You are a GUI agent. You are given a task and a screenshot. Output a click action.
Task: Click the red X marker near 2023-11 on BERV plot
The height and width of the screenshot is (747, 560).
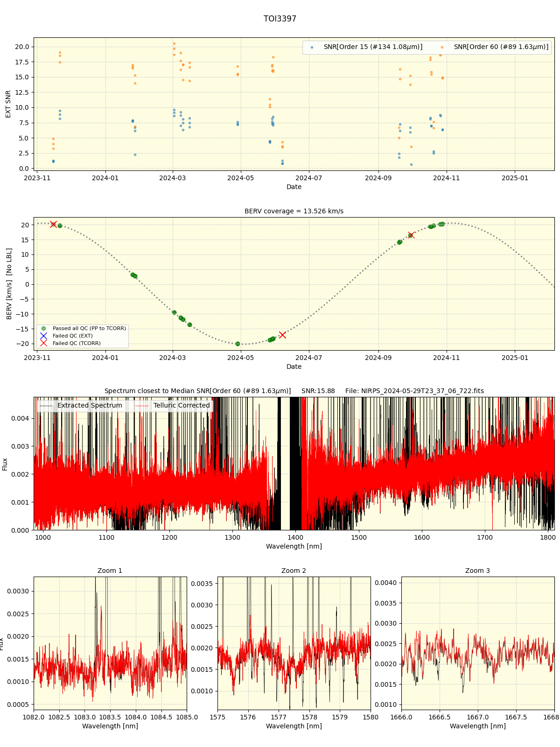coord(53,225)
